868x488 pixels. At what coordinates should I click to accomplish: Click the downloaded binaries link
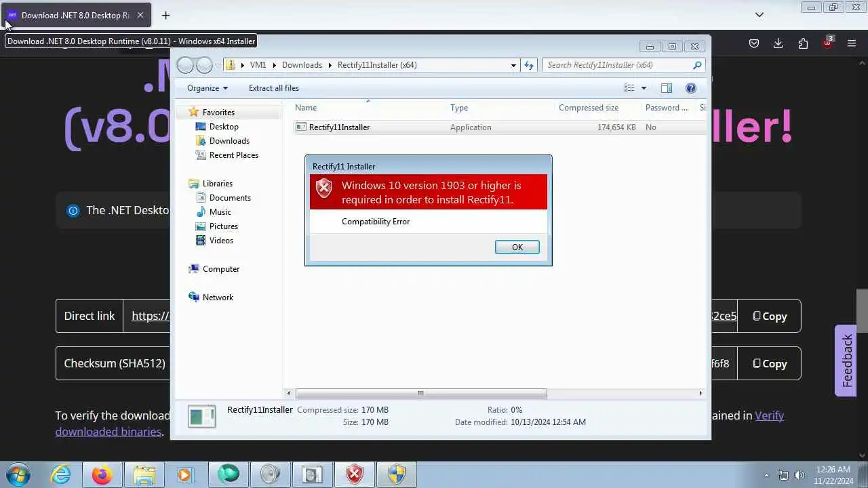pos(108,432)
